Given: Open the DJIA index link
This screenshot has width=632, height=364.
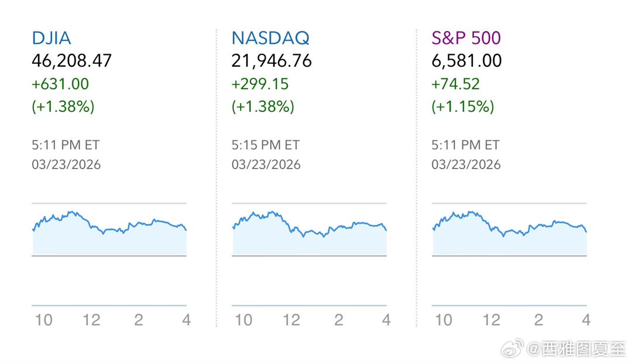Looking at the screenshot, I should (51, 39).
